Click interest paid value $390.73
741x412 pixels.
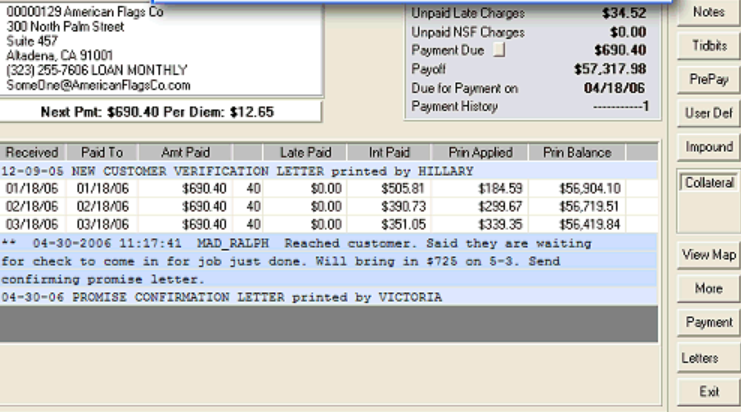[x=403, y=206]
